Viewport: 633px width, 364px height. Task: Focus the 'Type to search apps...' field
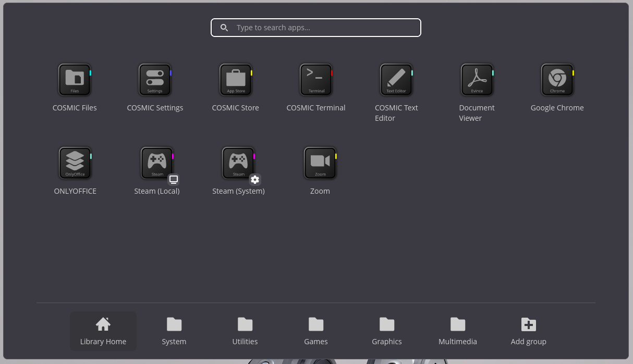pos(316,28)
